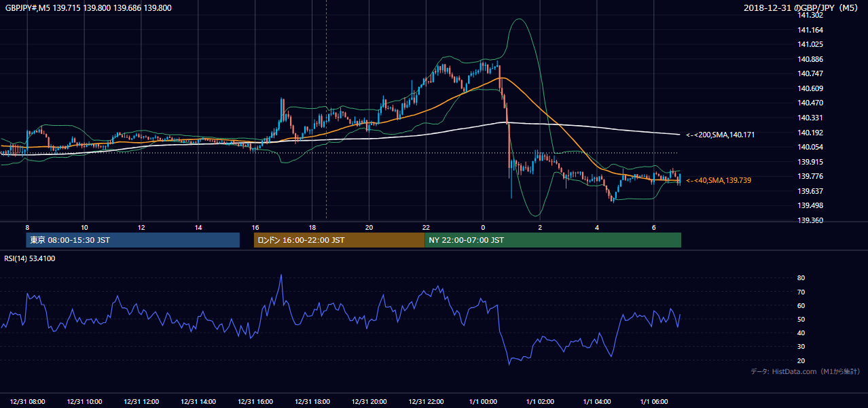Click the 12/31 20:00 time label
The width and height of the screenshot is (868, 408).
[x=369, y=401]
